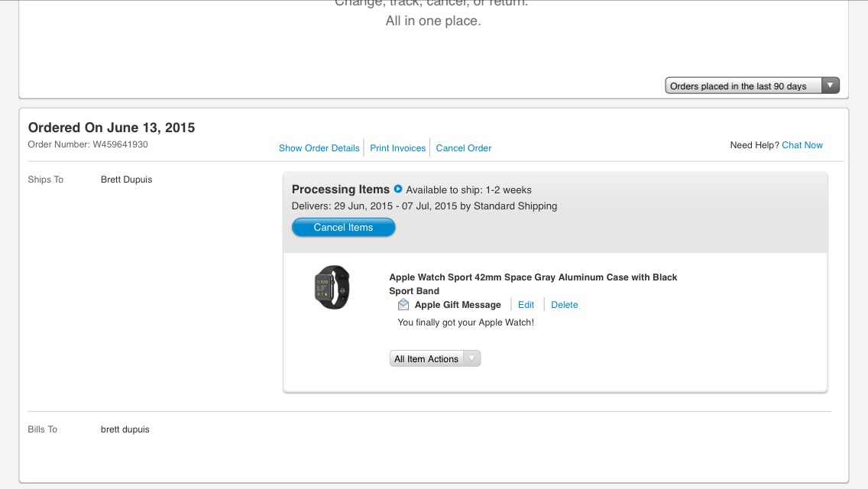Click the gift text "You finally got your Apple Watch!"
The width and height of the screenshot is (868, 489).
[466, 322]
